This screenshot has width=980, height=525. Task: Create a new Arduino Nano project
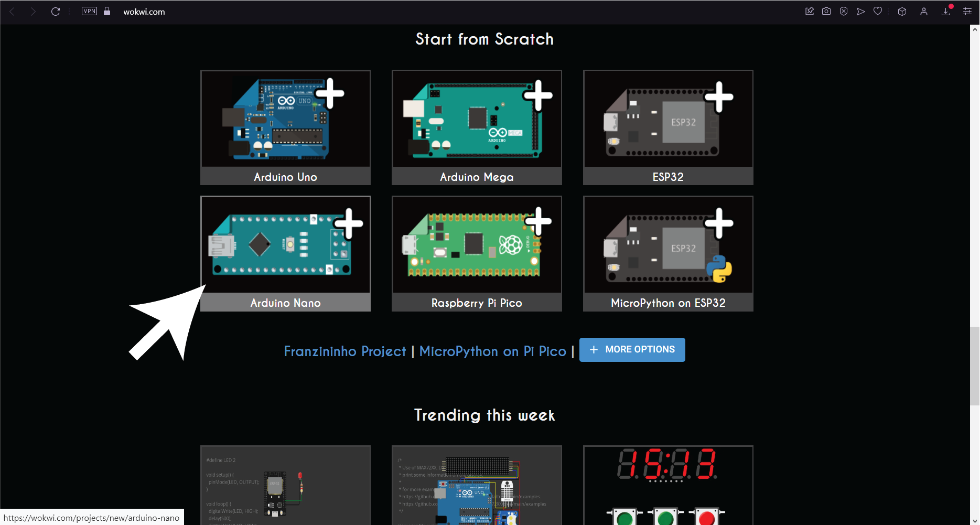click(x=285, y=253)
